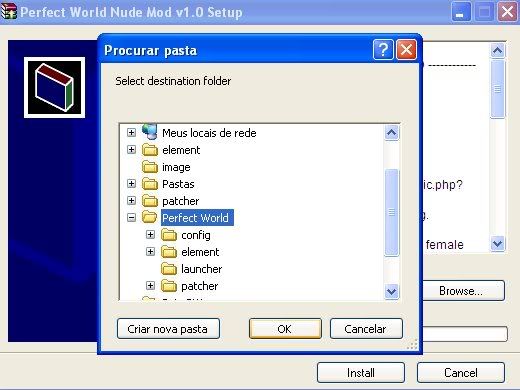Collapse the Perfect World folder

[131, 218]
